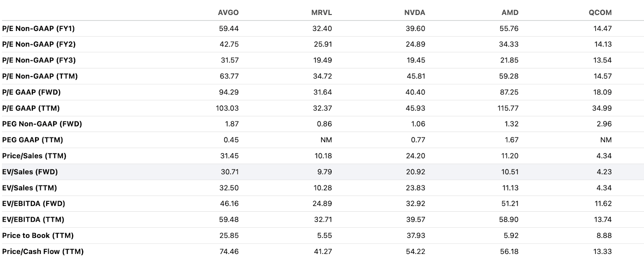Click the P/E Non-GAAP (FY3) row label
The image size is (644, 268).
[39, 60]
